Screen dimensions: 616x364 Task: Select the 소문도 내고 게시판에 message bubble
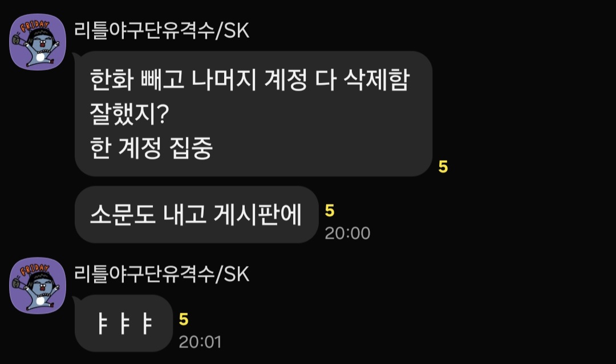196,215
